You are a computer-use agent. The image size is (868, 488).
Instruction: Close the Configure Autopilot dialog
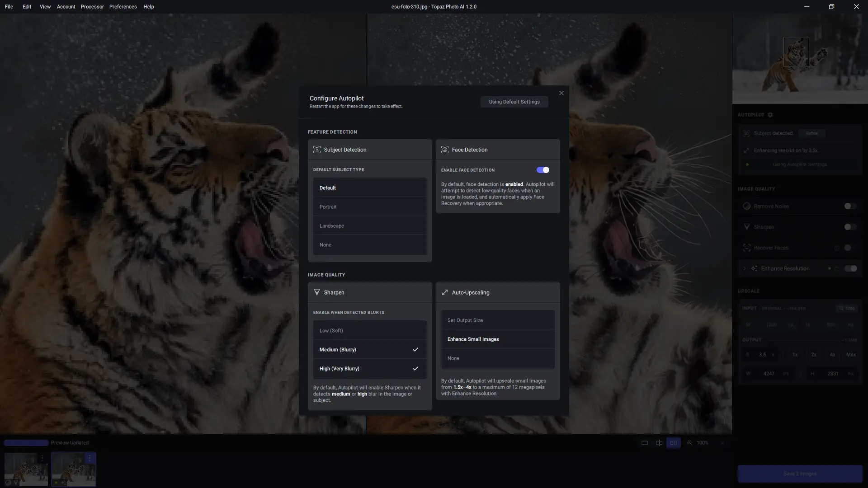click(x=561, y=93)
